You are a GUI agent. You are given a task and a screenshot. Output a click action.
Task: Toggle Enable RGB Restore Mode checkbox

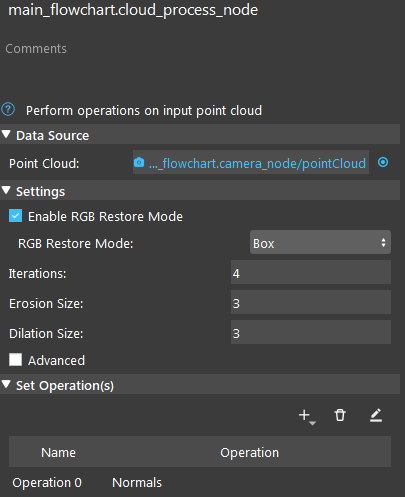[15, 216]
